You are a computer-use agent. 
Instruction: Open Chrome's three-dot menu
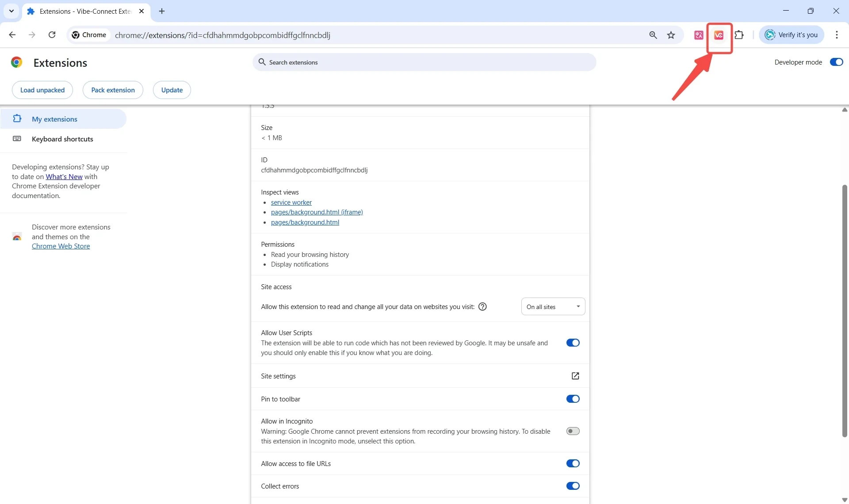point(837,35)
